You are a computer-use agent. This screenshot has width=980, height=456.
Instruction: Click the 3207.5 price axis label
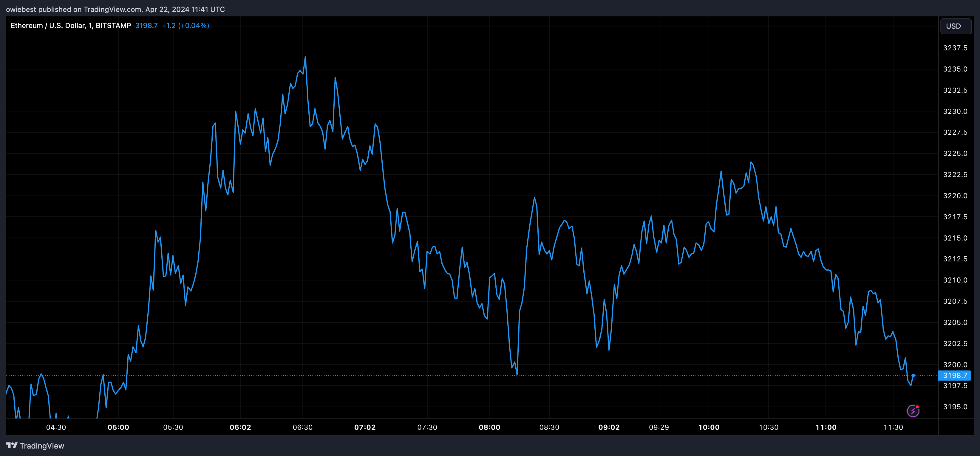[x=955, y=301]
